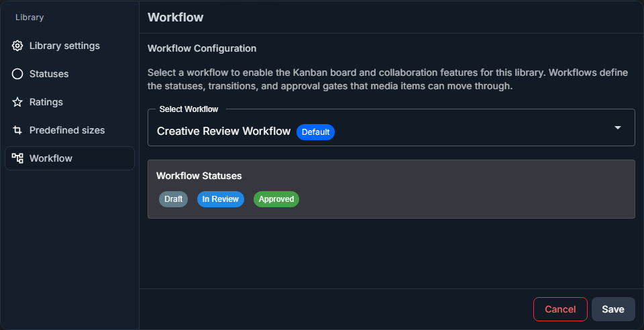
Task: Select the Workflow sidebar item
Action: pyautogui.click(x=69, y=158)
